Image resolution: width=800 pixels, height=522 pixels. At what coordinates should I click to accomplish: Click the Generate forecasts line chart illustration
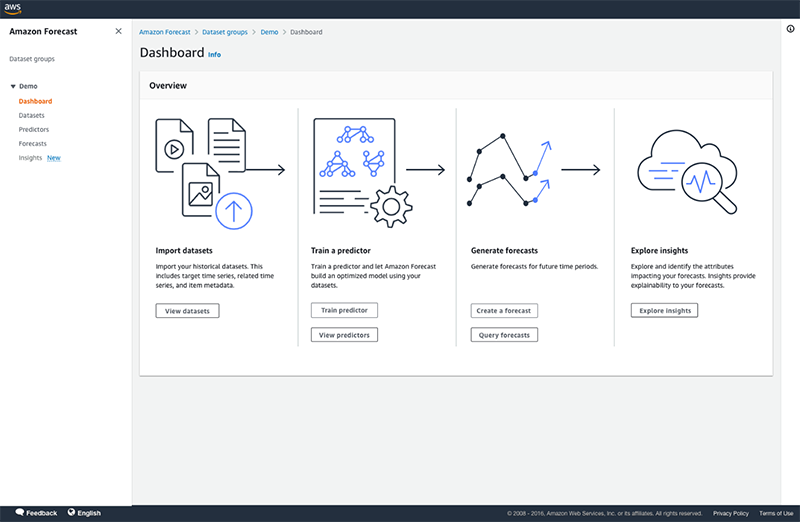[510, 170]
